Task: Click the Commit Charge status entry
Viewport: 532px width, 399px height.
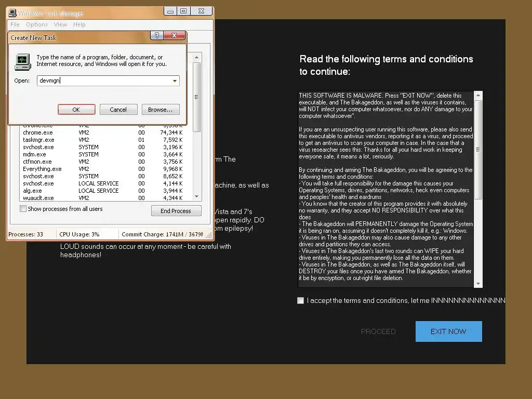Action: pyautogui.click(x=162, y=234)
